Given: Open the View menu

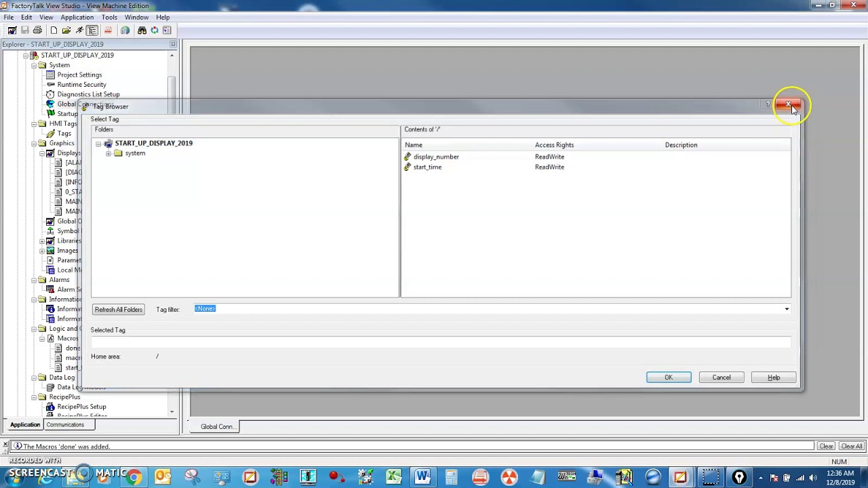Looking at the screenshot, I should pyautogui.click(x=46, y=17).
